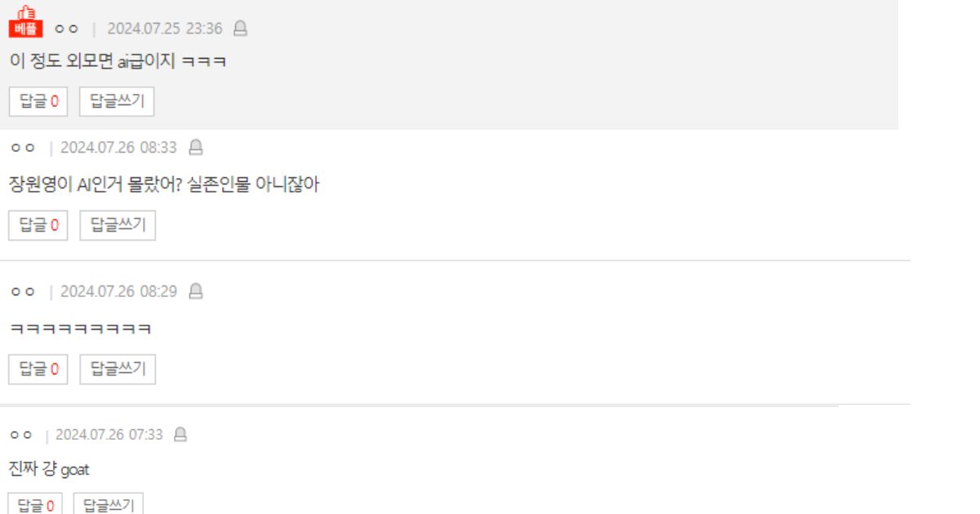This screenshot has width=980, height=514.
Task: Click the ㅇㅇ nickname posted at 07:33
Action: coord(20,435)
